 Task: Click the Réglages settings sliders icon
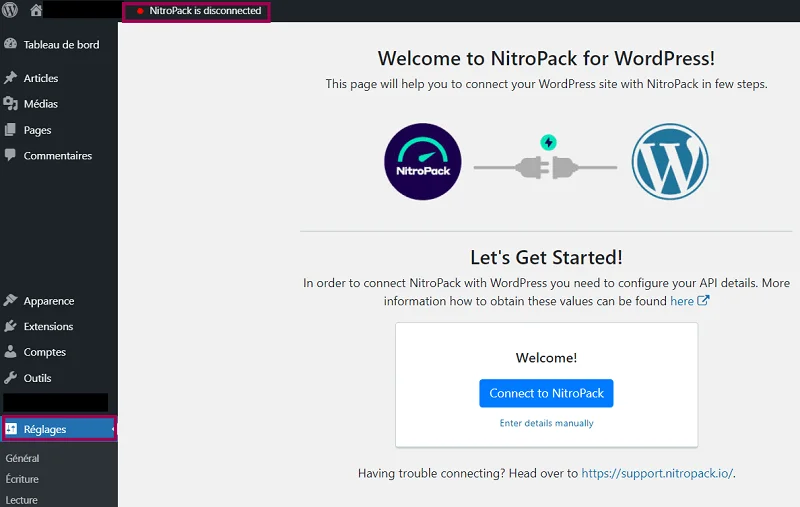coord(11,428)
